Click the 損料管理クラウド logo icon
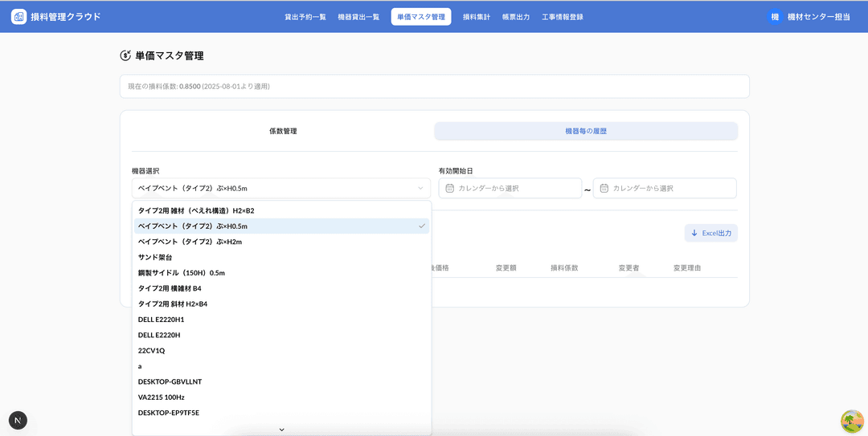868x436 pixels. point(18,16)
